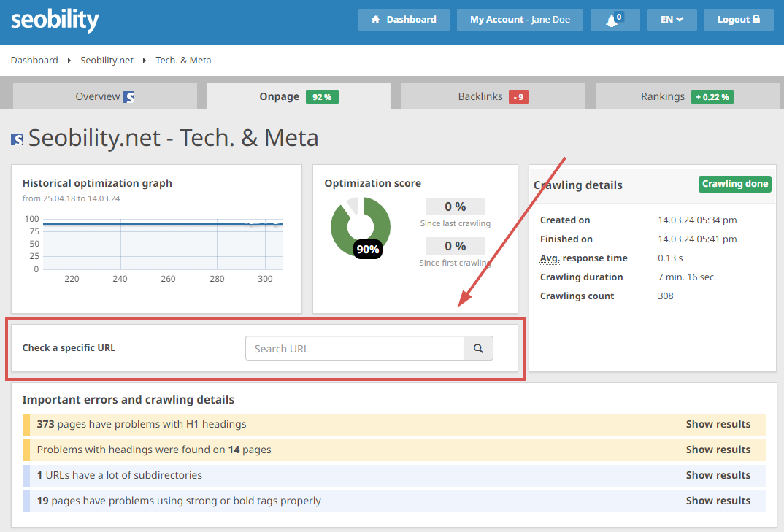The width and height of the screenshot is (784, 532).
Task: Click Seobility.net in the breadcrumb
Action: (107, 61)
